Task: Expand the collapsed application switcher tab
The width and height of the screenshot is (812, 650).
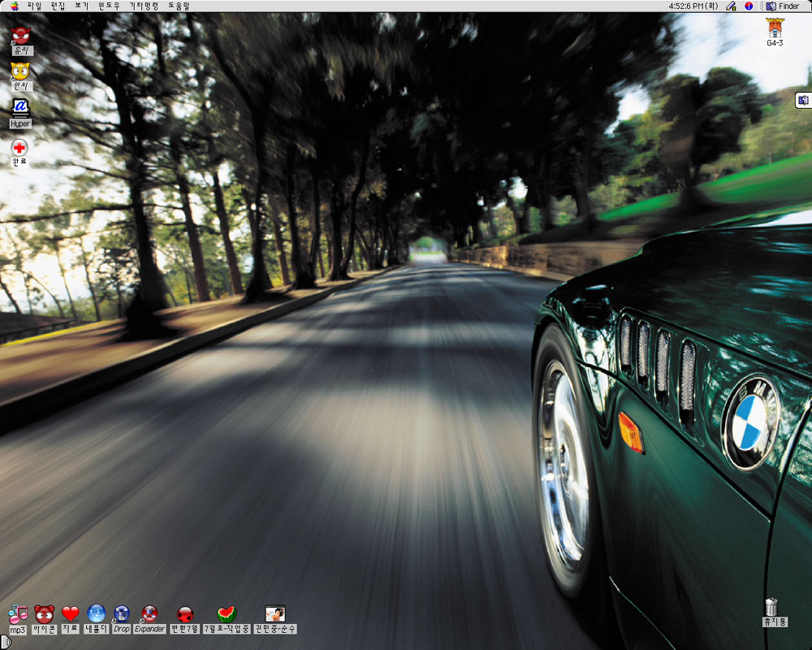Action: tap(802, 100)
